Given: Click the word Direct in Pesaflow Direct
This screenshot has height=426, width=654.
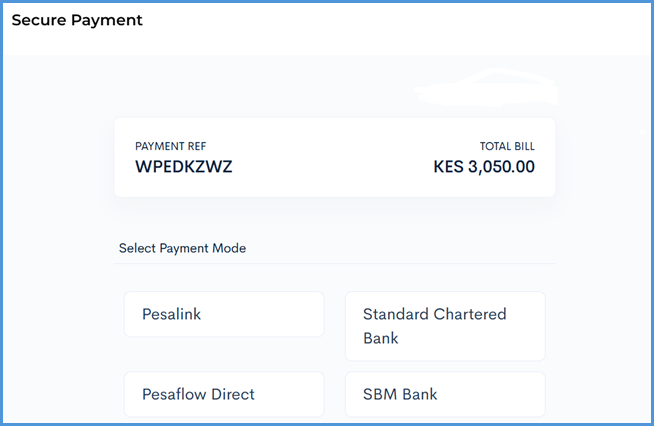Looking at the screenshot, I should 231,394.
